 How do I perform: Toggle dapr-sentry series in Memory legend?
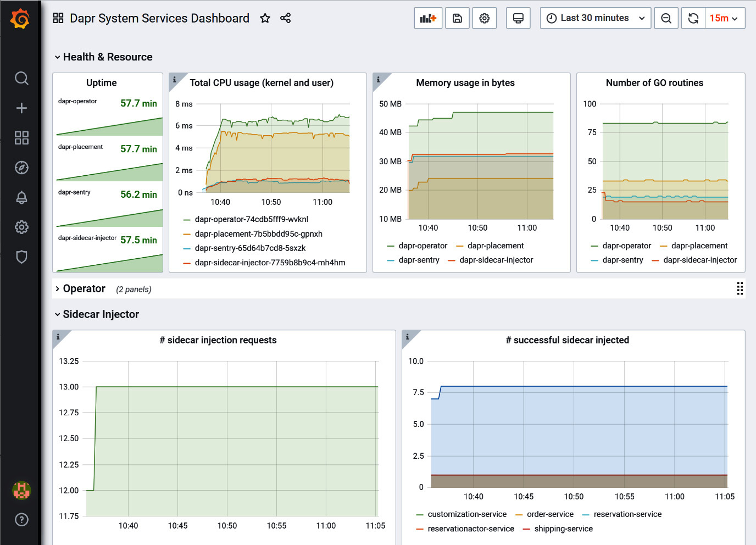coord(419,260)
